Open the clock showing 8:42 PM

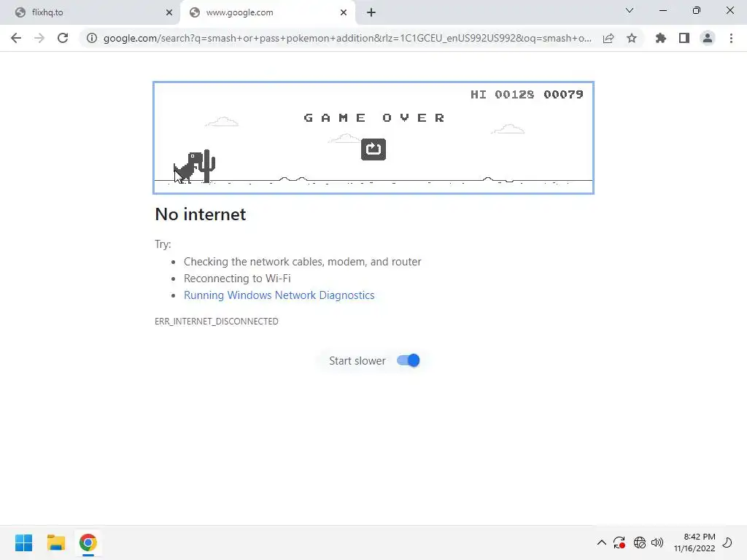694,542
